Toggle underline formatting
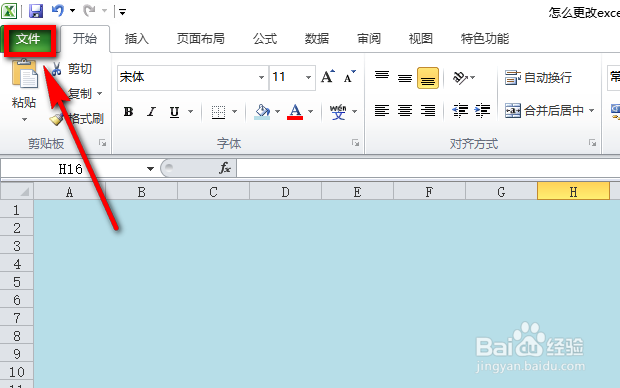Viewport: 620px width, 388px height. point(174,112)
